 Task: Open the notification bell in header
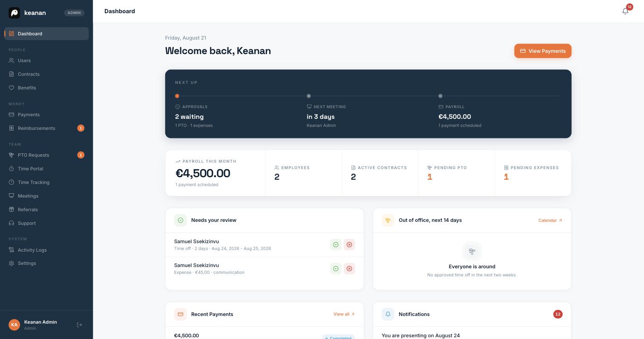click(x=625, y=11)
